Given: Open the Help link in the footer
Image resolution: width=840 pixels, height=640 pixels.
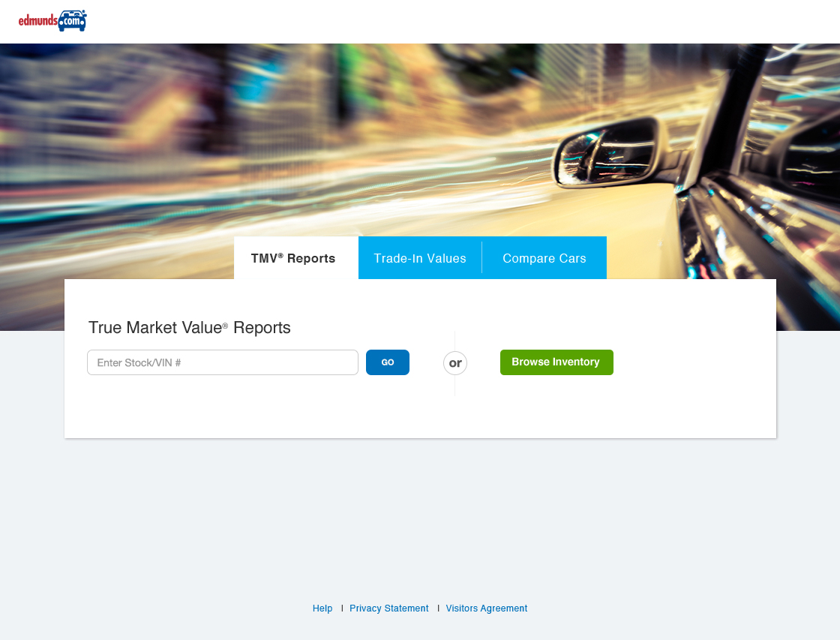Looking at the screenshot, I should point(322,608).
